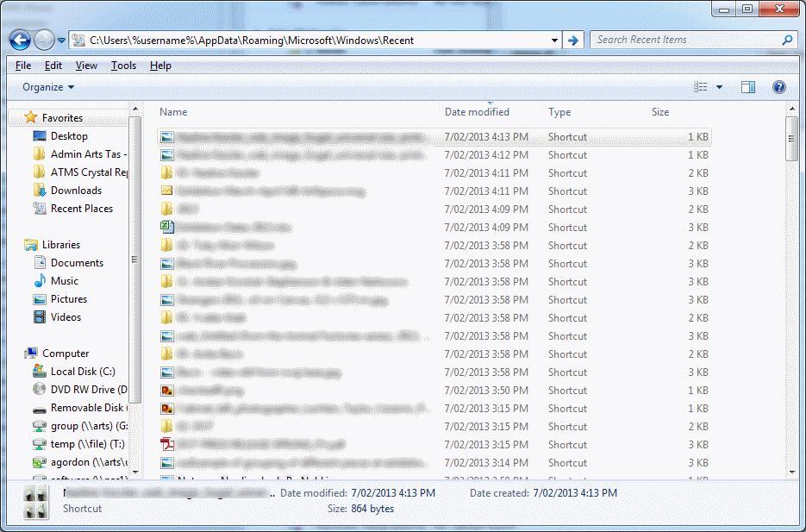
Task: Open the DVD RW Drive
Action: point(89,390)
